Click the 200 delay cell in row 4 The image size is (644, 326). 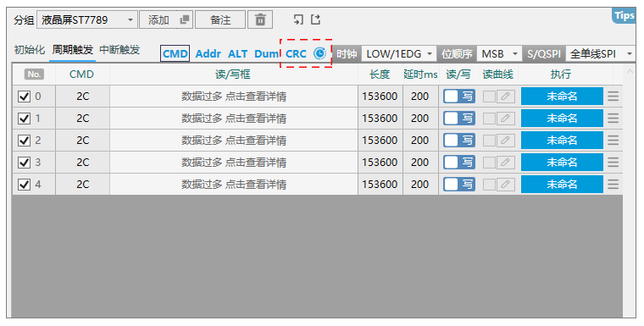419,184
